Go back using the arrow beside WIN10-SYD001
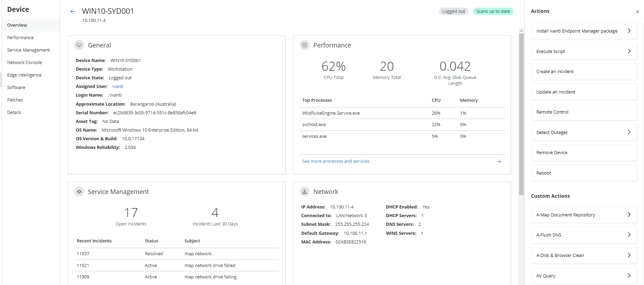Image resolution: width=644 pixels, height=285 pixels. (x=73, y=11)
